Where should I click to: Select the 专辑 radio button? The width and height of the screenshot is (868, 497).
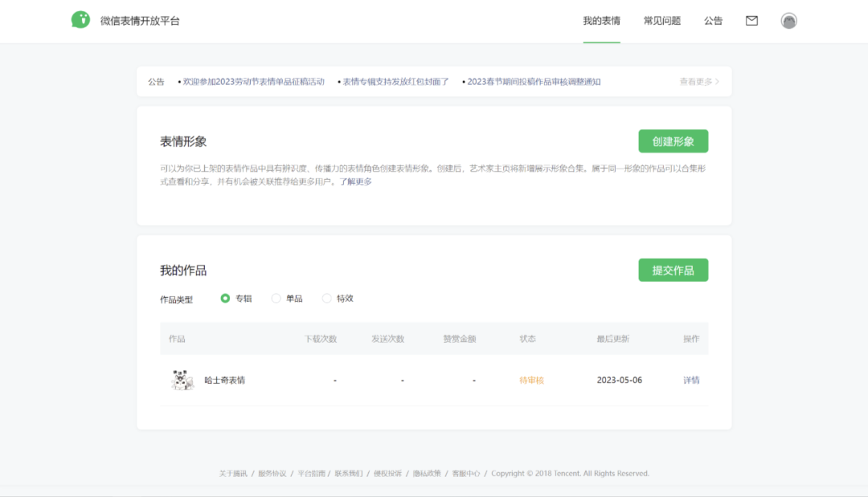pyautogui.click(x=225, y=299)
